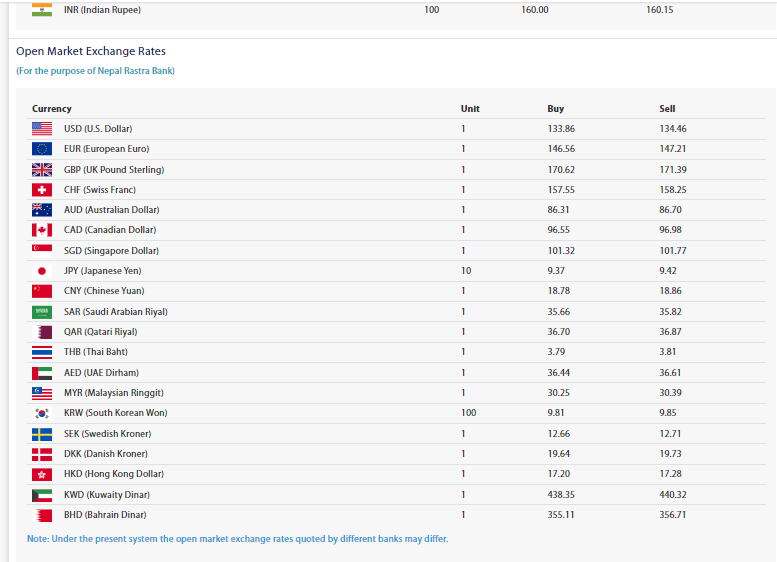Screen dimensions: 777x562
Task: Click the Sell column header
Action: 667,108
